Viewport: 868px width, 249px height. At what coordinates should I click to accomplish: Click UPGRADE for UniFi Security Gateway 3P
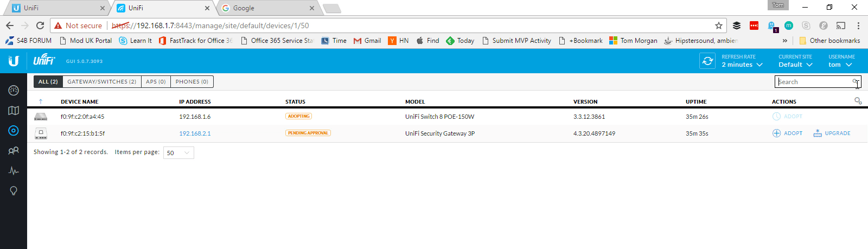pos(832,133)
